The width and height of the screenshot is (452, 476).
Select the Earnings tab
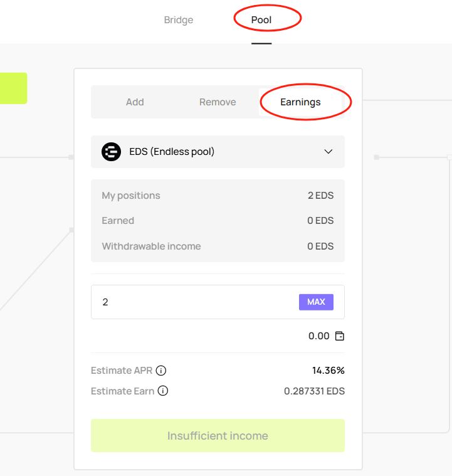click(x=300, y=102)
